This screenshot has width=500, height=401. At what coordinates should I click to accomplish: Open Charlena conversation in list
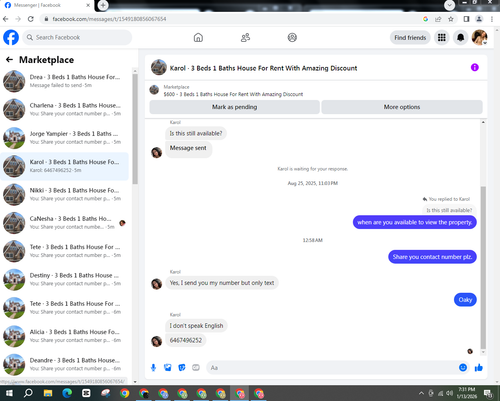pyautogui.click(x=64, y=109)
